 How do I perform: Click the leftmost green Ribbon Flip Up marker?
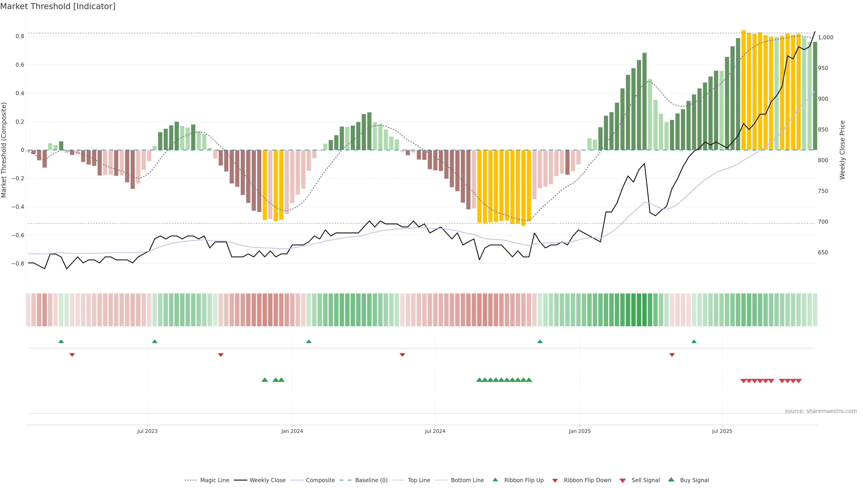[61, 342]
